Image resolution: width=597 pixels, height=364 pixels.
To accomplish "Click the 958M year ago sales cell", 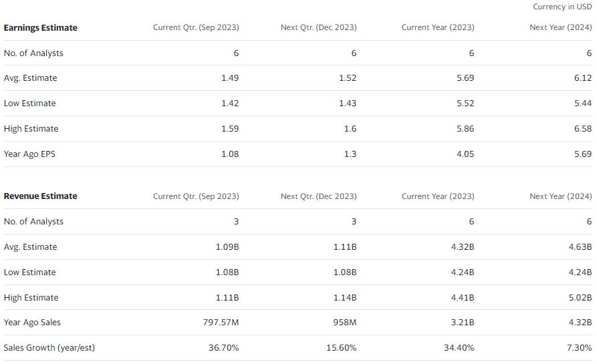I will click(344, 322).
